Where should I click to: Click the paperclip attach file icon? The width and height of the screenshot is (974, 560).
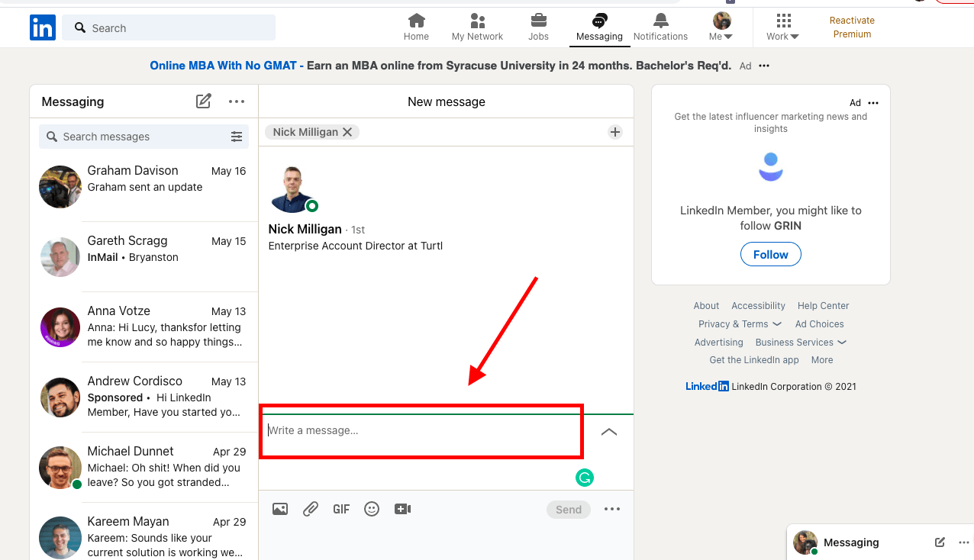tap(311, 509)
